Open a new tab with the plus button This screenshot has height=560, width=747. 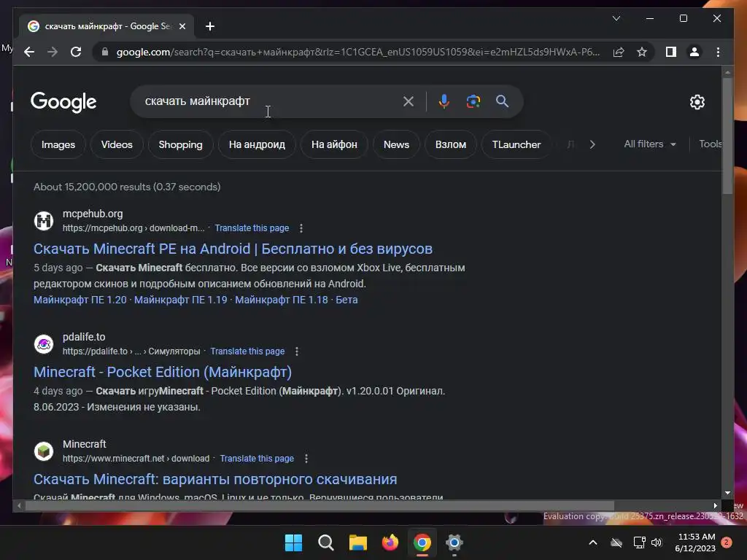[210, 26]
